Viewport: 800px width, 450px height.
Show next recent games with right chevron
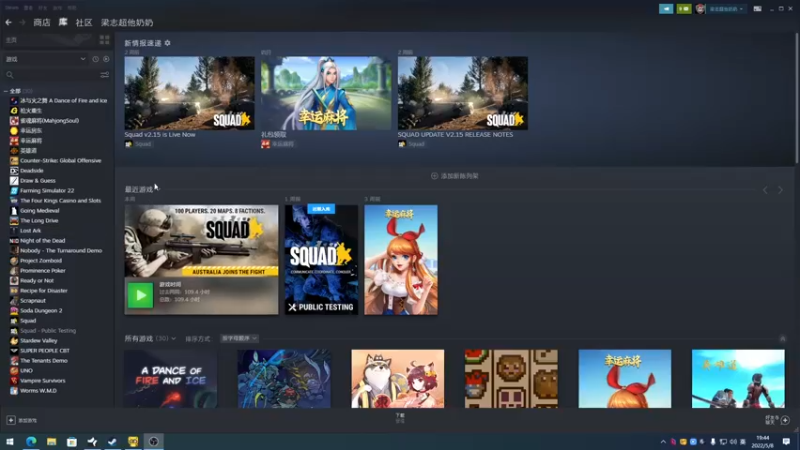click(780, 190)
